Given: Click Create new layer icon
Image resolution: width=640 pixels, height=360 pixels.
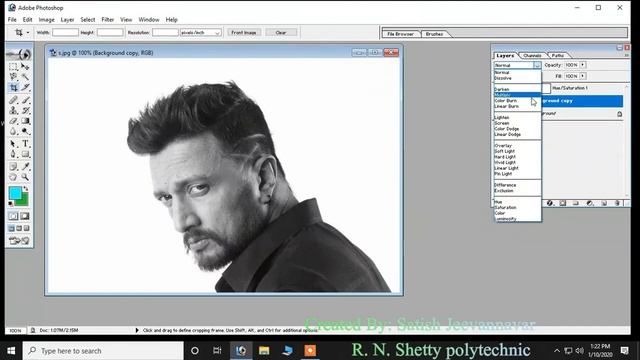Looking at the screenshot, I should [604, 203].
